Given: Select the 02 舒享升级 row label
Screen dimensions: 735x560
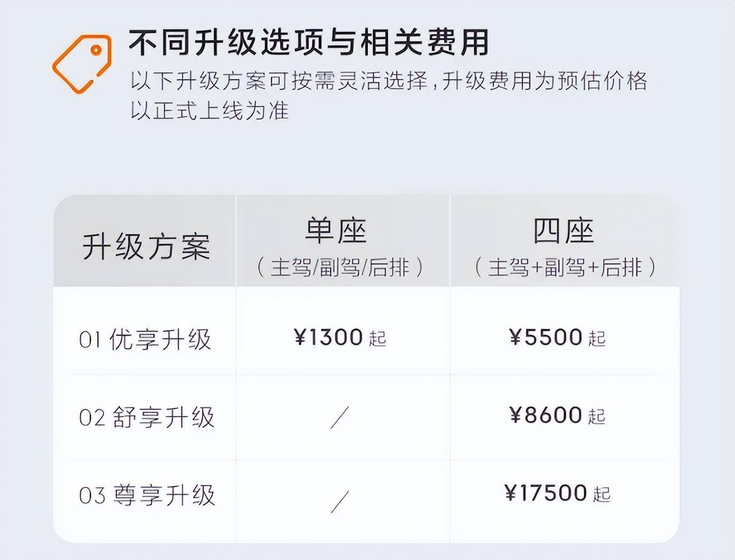Looking at the screenshot, I should coord(146,418).
